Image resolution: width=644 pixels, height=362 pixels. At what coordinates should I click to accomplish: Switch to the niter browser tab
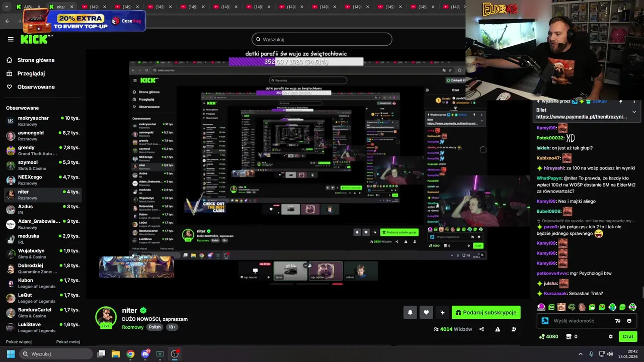(61, 7)
